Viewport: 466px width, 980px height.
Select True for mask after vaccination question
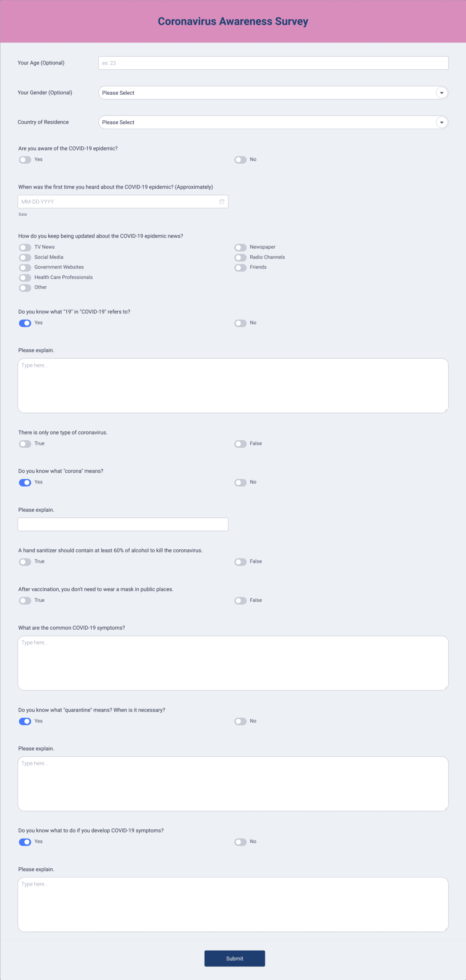point(25,600)
